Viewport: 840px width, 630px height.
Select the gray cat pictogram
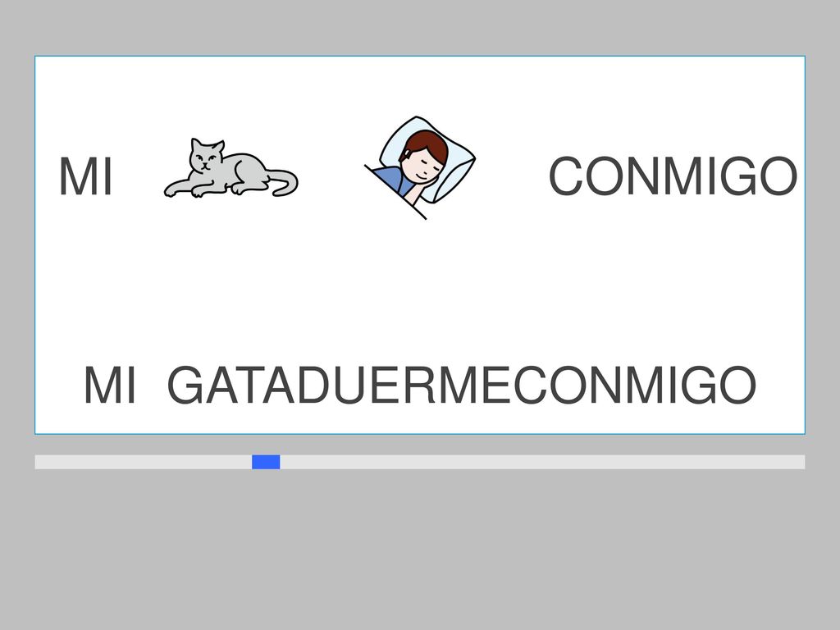point(231,168)
